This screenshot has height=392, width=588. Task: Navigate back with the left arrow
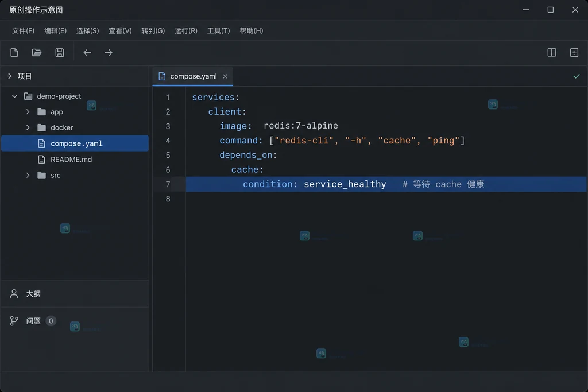[87, 52]
